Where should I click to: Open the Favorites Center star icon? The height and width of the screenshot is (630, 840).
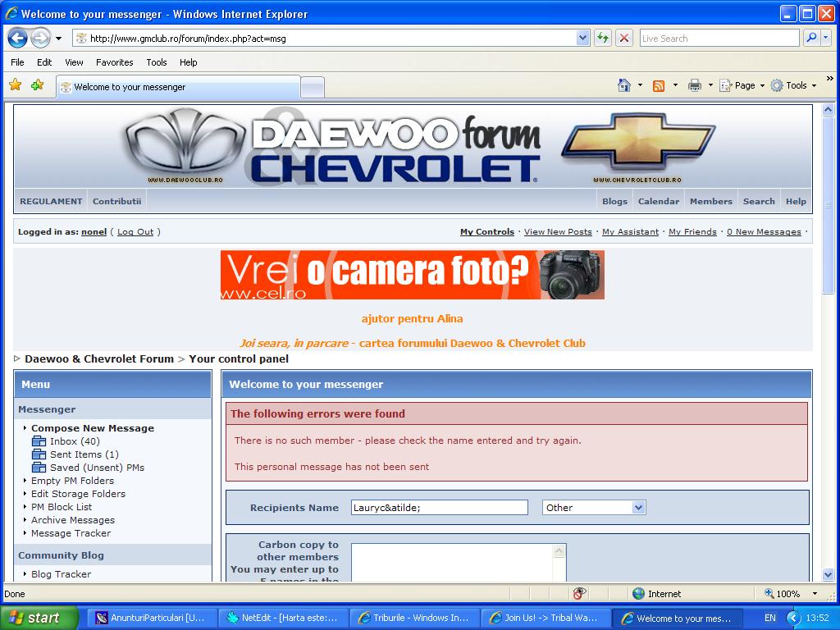click(x=16, y=84)
